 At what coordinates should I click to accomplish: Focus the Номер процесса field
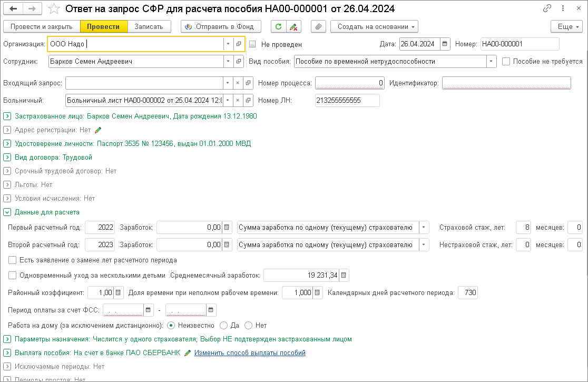[x=349, y=83]
